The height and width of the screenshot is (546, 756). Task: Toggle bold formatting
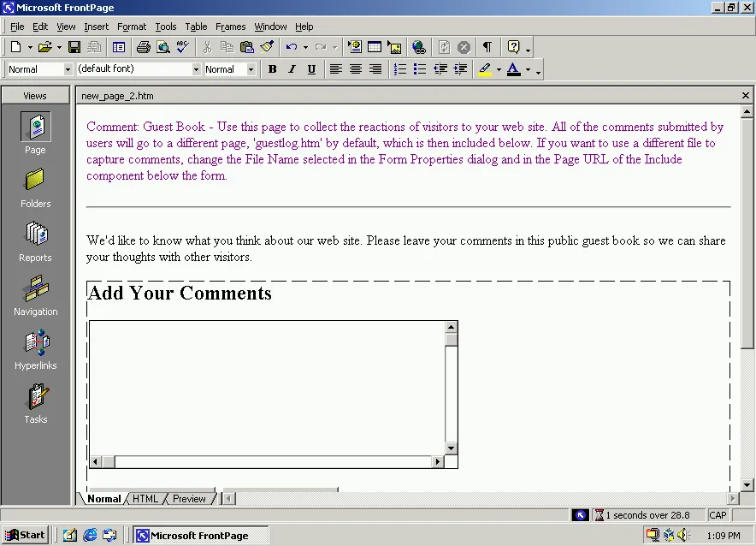click(x=272, y=68)
